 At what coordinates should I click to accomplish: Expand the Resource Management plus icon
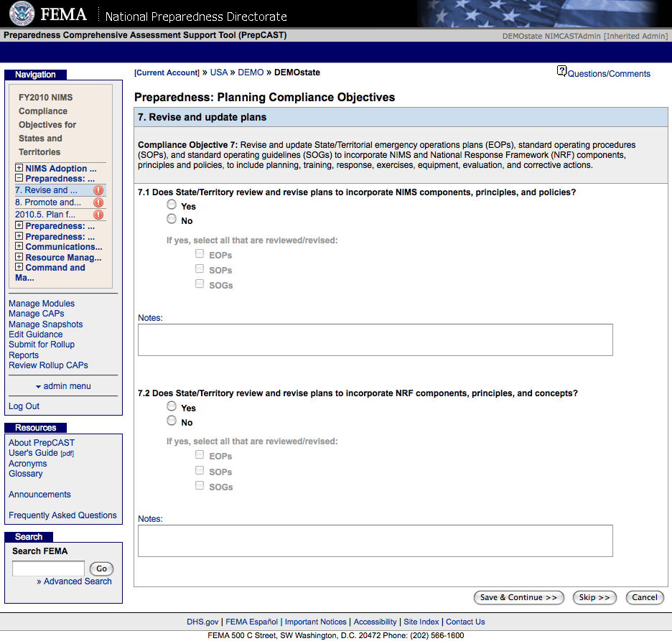tap(19, 258)
